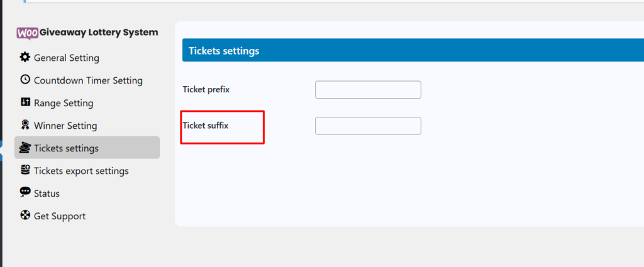
Task: Click the clock icon for Countdown Timer
Action: coord(25,80)
